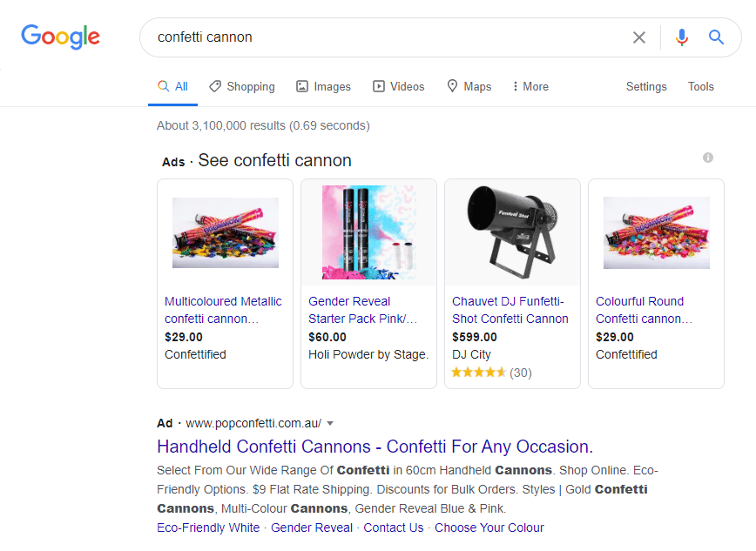Open Handheld Confetti Cannons ad headline
Screen dimensions: 756x551
point(375,447)
